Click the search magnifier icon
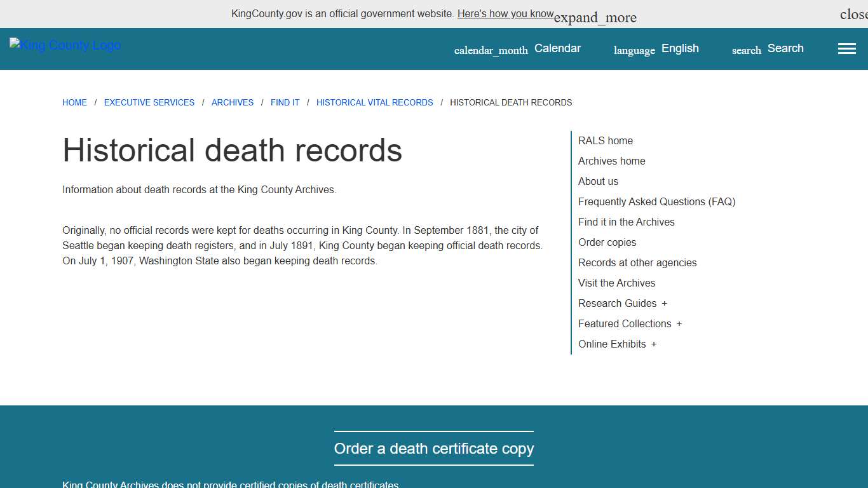This screenshot has height=488, width=868. 745,50
